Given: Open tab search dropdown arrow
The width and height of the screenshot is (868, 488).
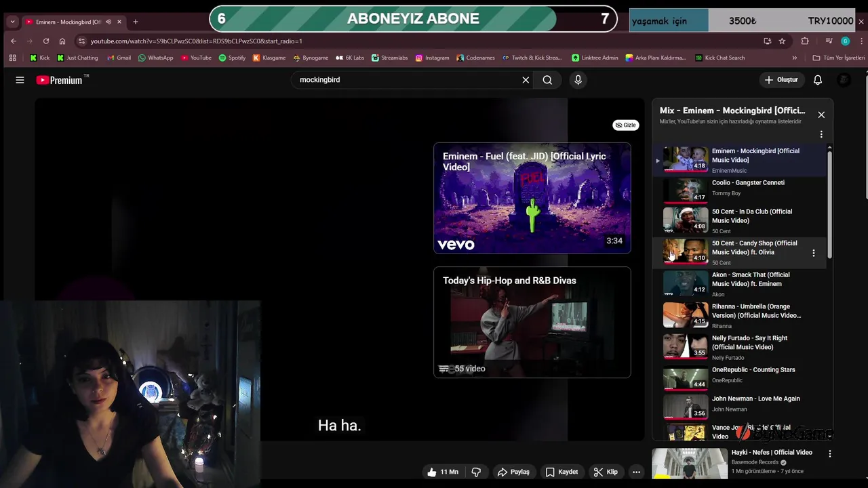Looking at the screenshot, I should (x=12, y=22).
